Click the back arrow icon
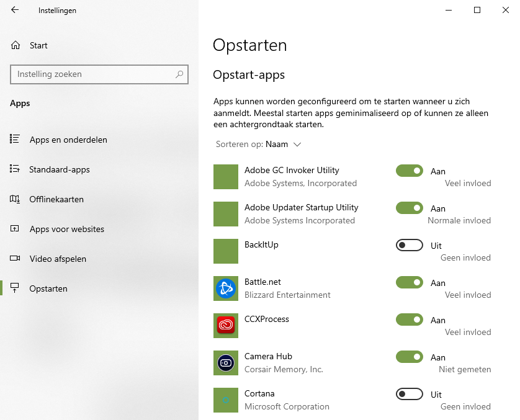The height and width of the screenshot is (420, 520). click(15, 10)
